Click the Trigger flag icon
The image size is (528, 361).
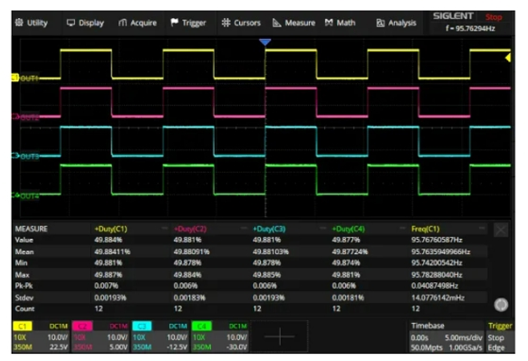[x=174, y=23]
